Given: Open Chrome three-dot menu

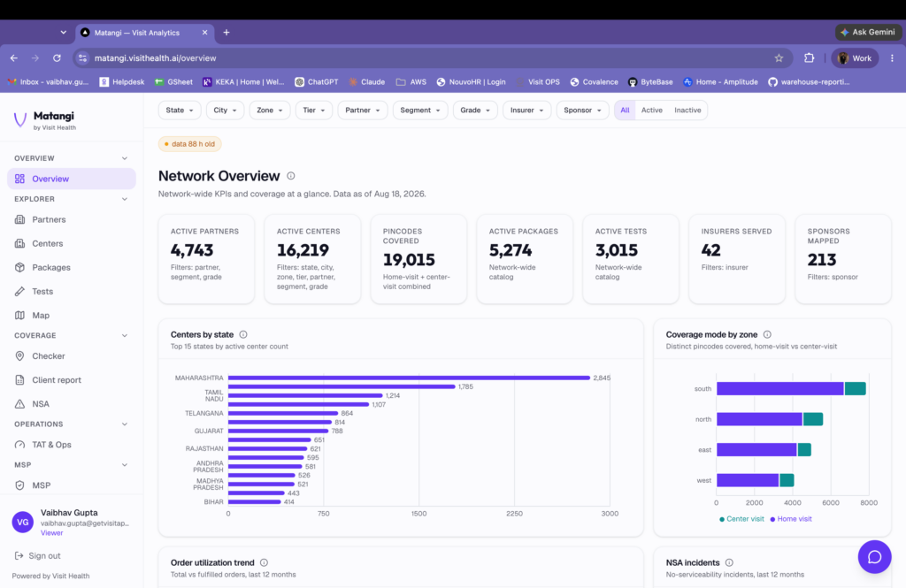Looking at the screenshot, I should (892, 57).
